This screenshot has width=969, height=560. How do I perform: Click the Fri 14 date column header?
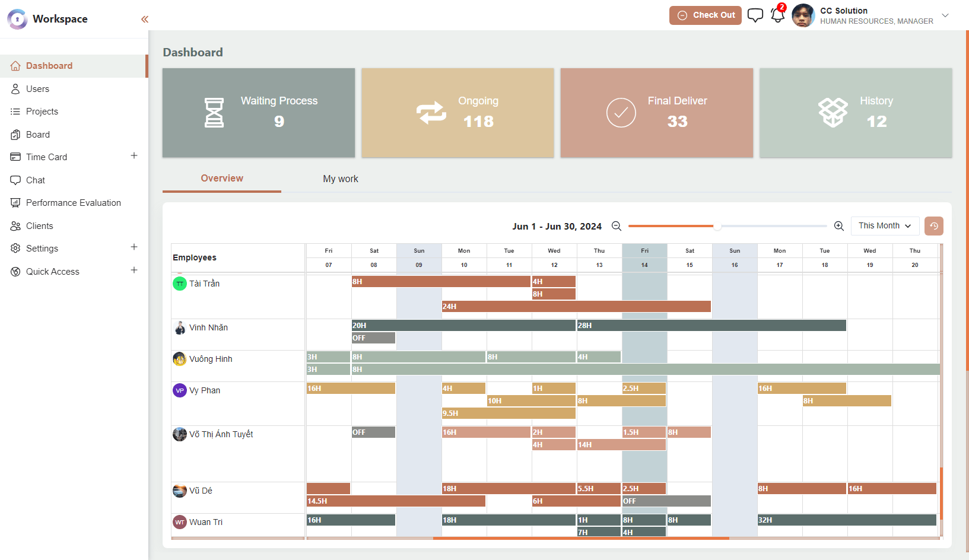(644, 258)
